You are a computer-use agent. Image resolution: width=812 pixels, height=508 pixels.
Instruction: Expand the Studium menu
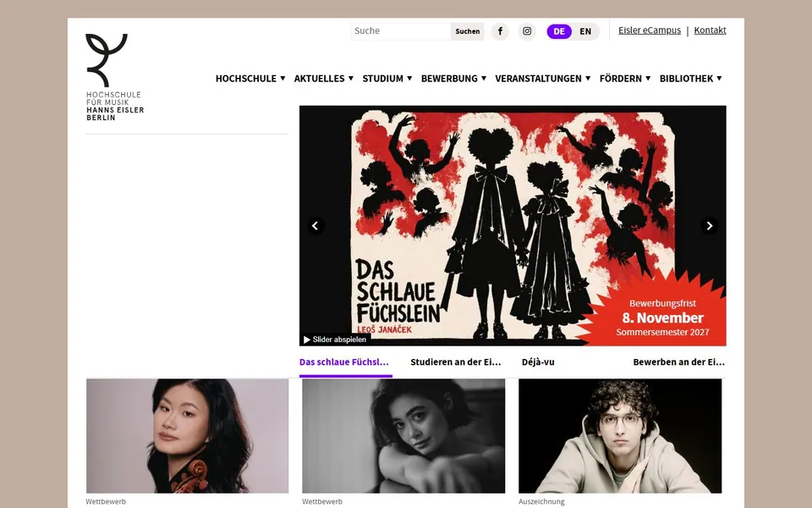tap(387, 78)
